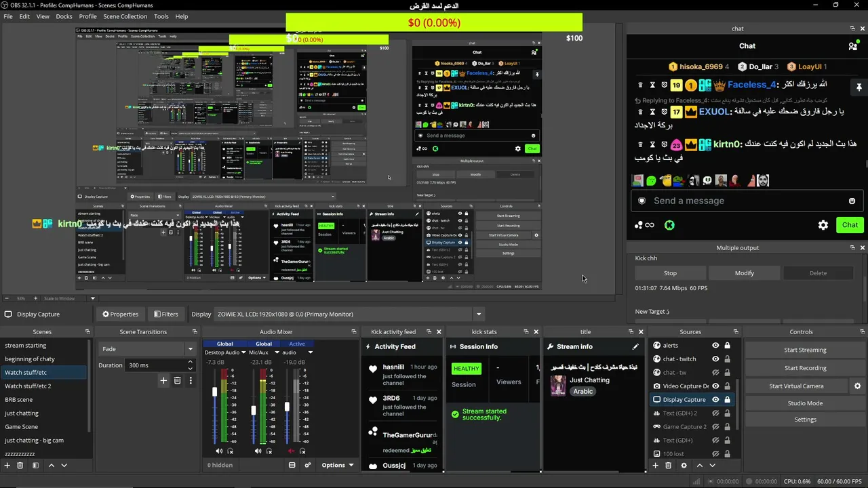This screenshot has width=868, height=488.
Task: Open Filters for Display Capture
Action: point(165,314)
